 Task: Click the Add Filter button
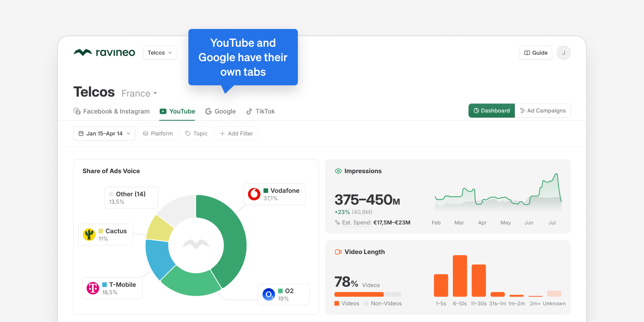(236, 134)
